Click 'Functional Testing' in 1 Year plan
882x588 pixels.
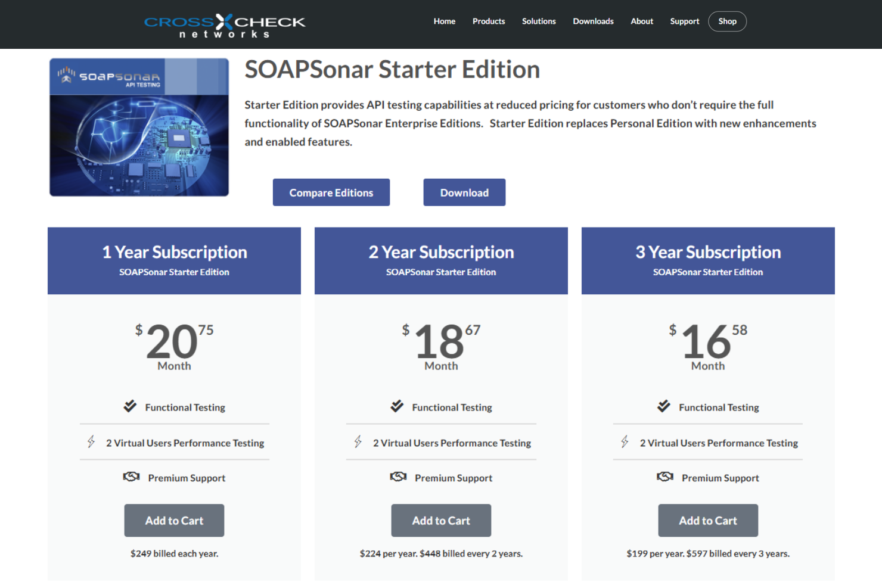pyautogui.click(x=185, y=407)
